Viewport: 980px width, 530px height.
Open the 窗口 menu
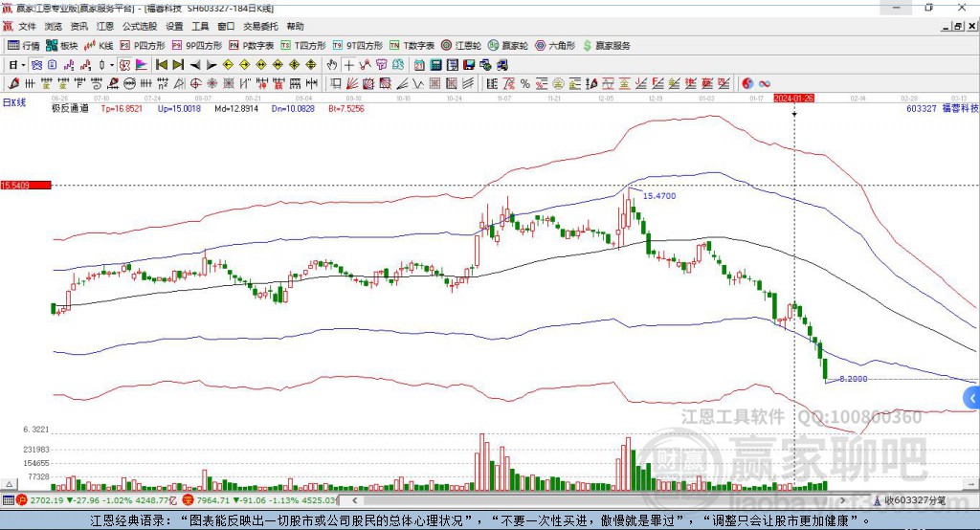(226, 26)
